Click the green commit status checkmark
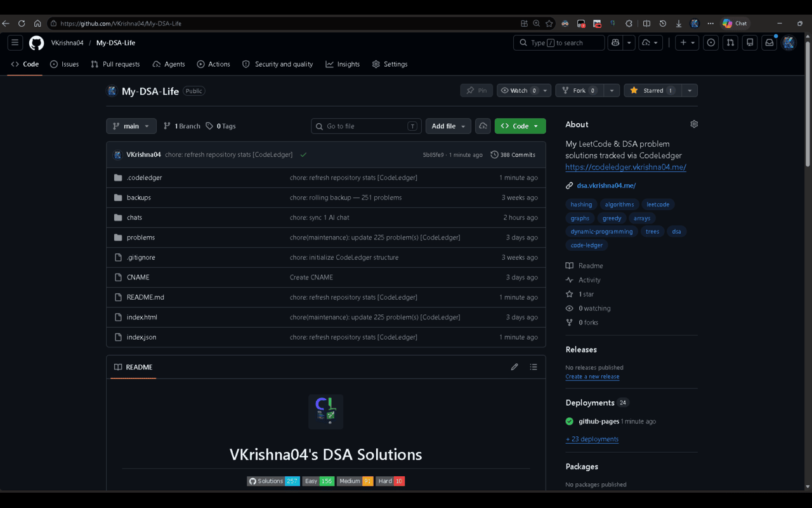Screen dimensions: 812x508 pyautogui.click(x=303, y=154)
